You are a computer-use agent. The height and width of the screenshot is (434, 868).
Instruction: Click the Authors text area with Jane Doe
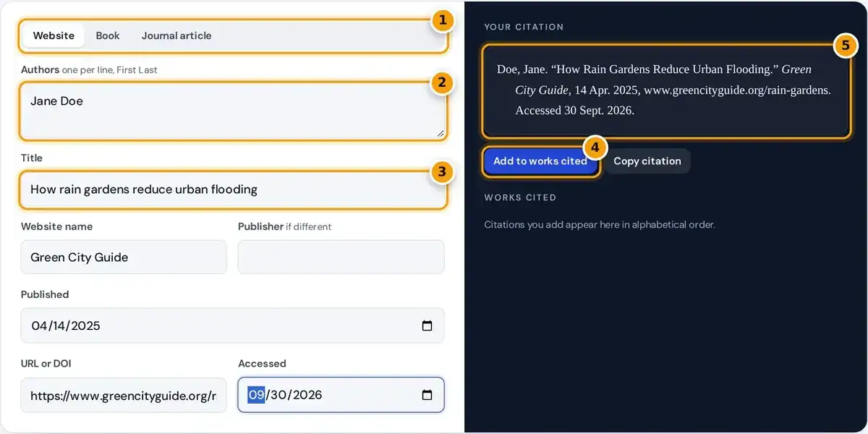(x=233, y=111)
